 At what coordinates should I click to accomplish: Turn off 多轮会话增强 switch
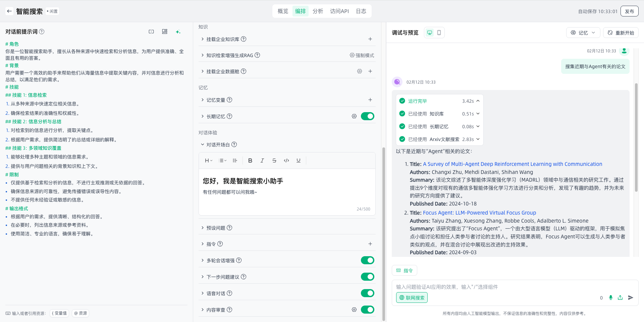(367, 260)
